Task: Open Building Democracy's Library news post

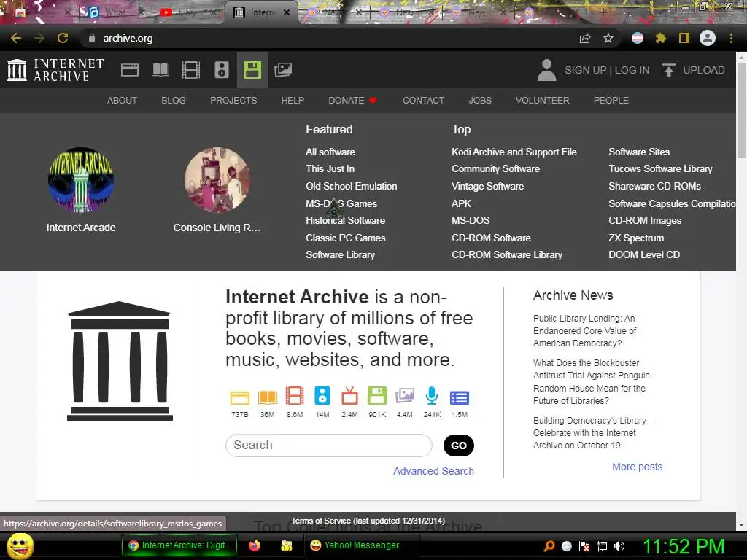Action: (594, 433)
